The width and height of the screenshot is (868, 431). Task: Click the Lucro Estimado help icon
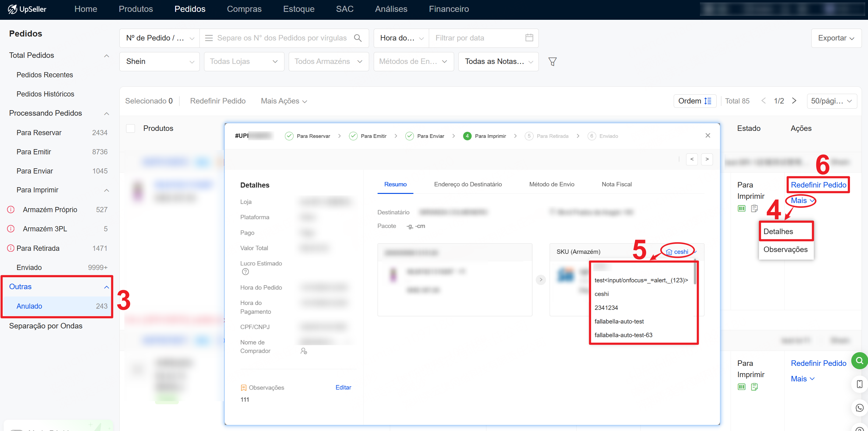click(x=246, y=272)
